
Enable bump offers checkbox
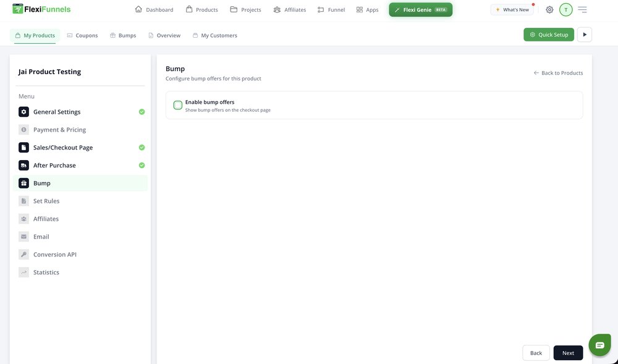click(178, 105)
